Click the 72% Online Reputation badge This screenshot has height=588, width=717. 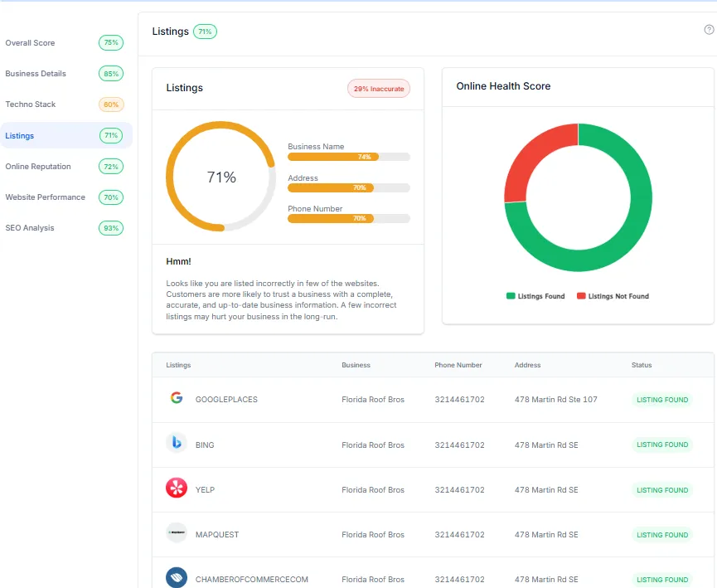(x=111, y=167)
